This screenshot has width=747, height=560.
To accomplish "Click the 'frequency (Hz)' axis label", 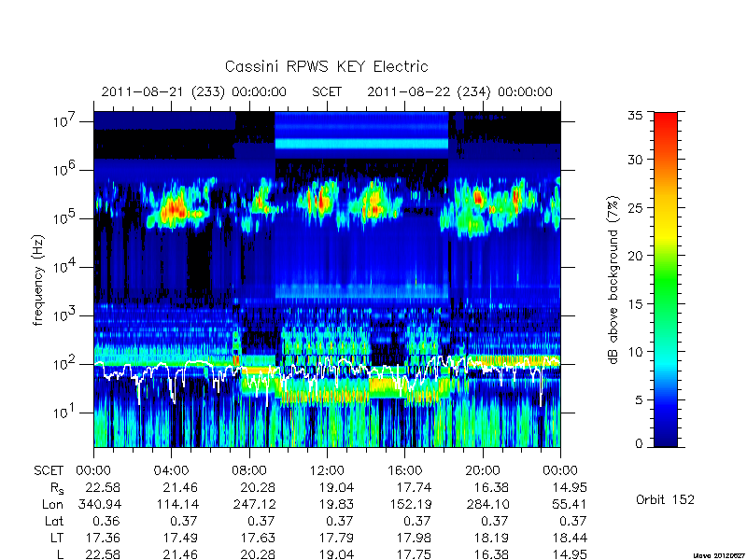I will tap(38, 281).
